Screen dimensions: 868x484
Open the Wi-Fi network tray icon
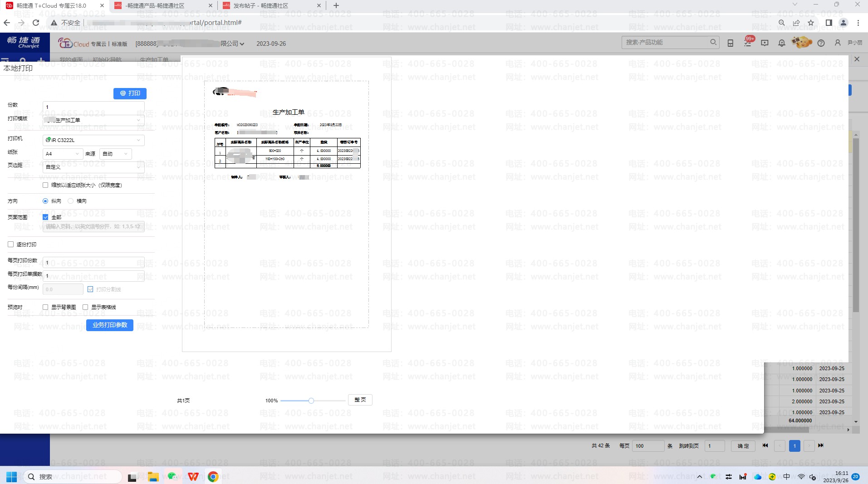(801, 477)
